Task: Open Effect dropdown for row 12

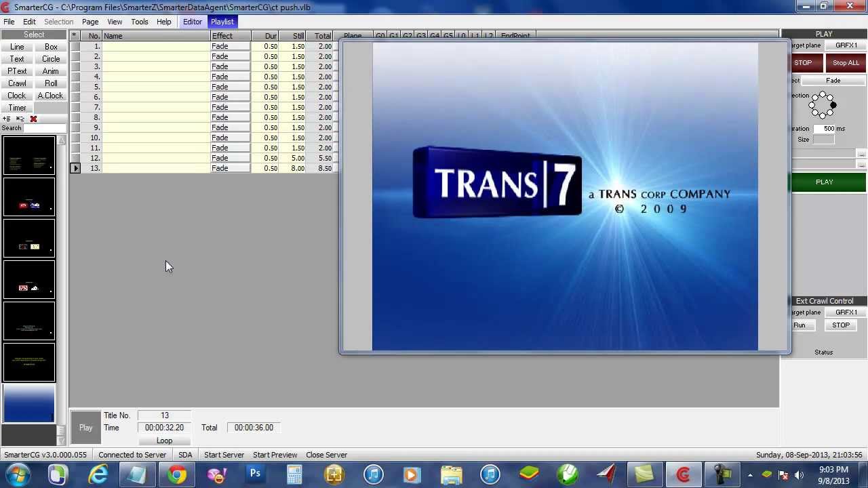Action: [230, 159]
